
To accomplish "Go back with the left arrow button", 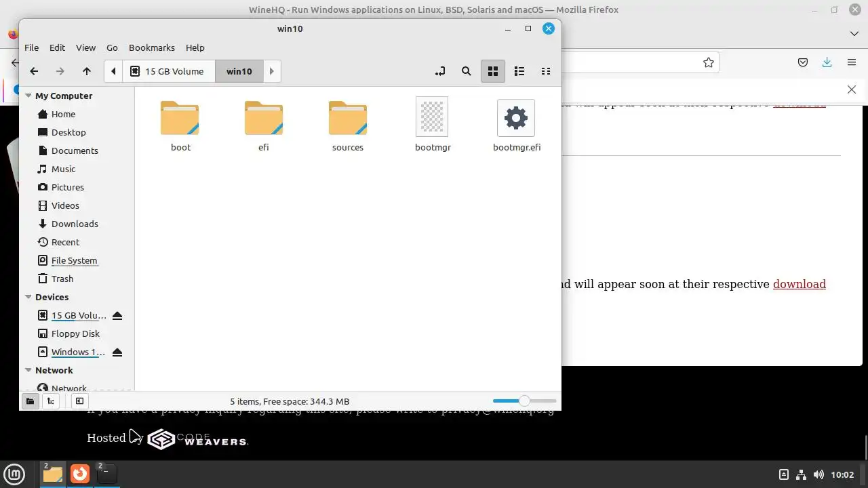I will (x=34, y=71).
